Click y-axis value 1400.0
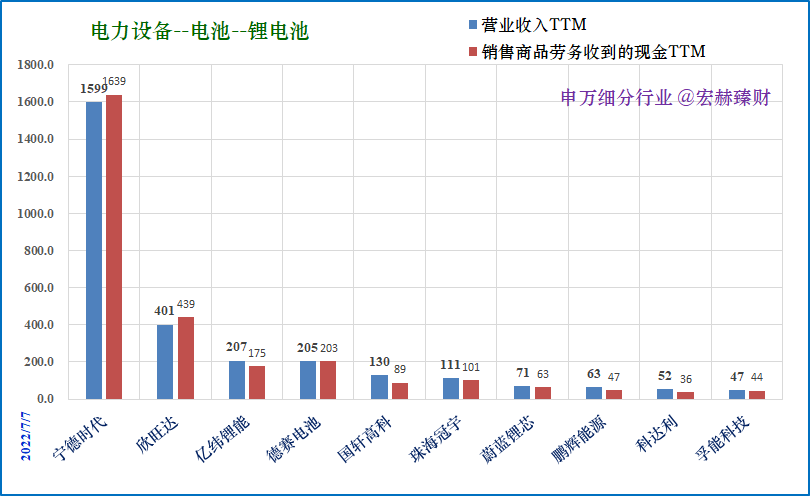 coord(36,139)
